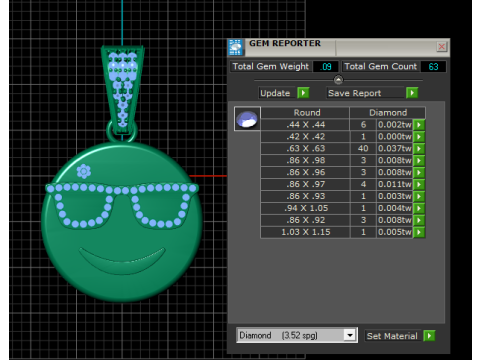
Task: Click green arrow next to Update
Action: pyautogui.click(x=303, y=93)
